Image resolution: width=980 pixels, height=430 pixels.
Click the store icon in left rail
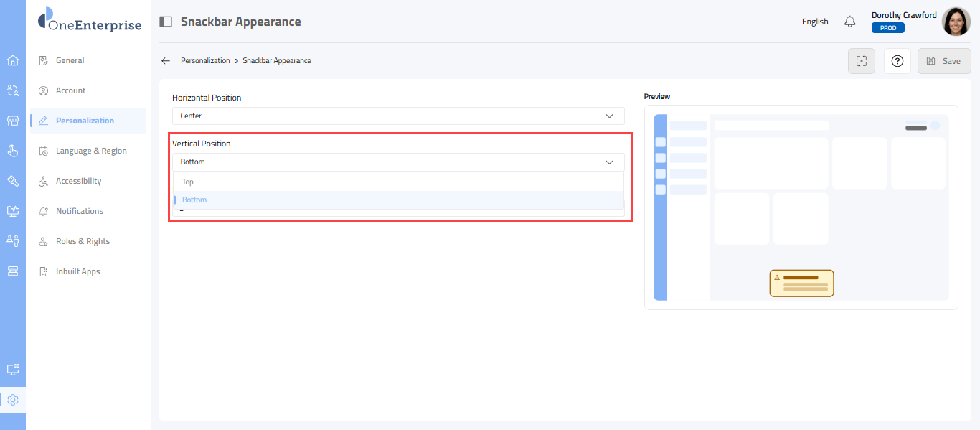[x=12, y=121]
